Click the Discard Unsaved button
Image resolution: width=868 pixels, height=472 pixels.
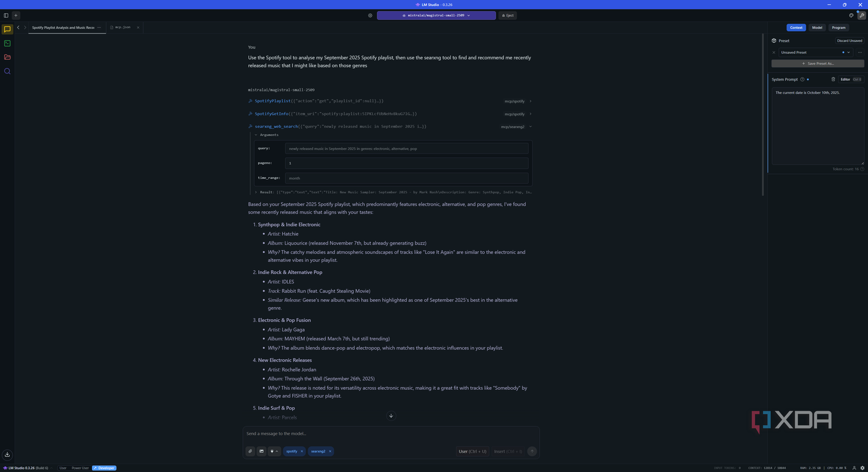(x=849, y=40)
